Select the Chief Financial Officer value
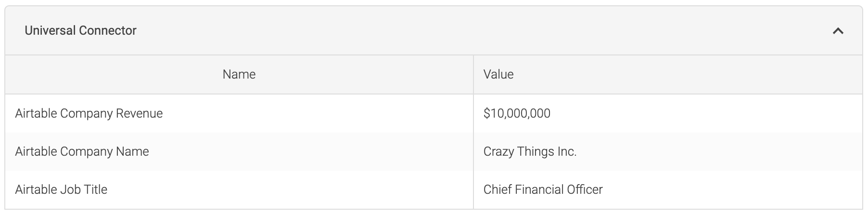868x215 pixels. [543, 189]
